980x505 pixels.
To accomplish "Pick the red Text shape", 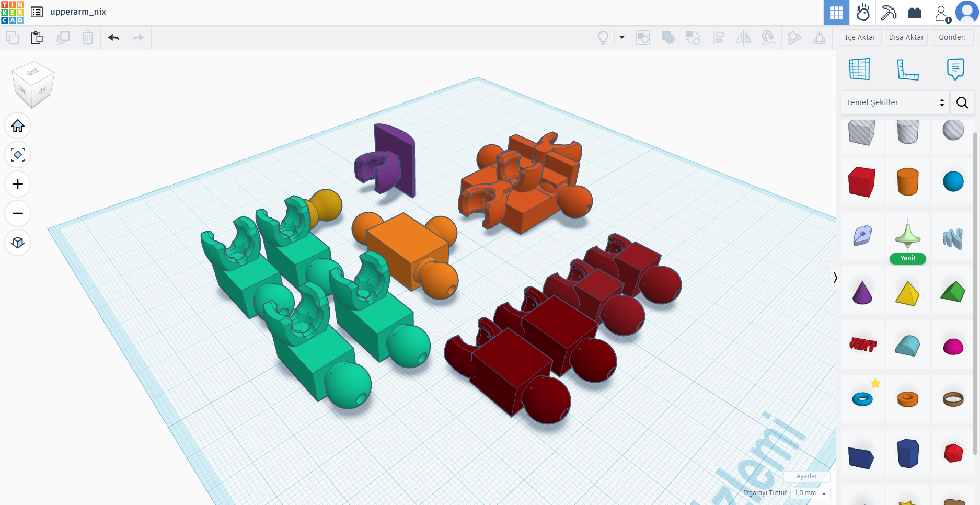I will (862, 344).
